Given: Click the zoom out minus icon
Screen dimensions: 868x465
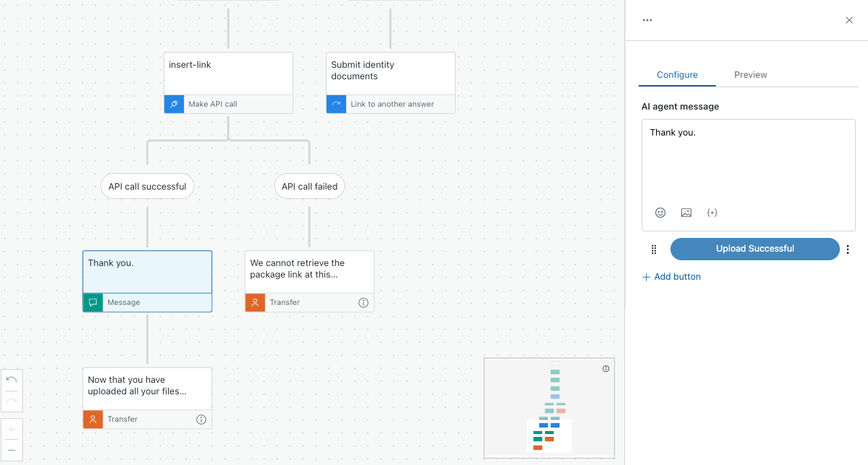Looking at the screenshot, I should (12, 450).
